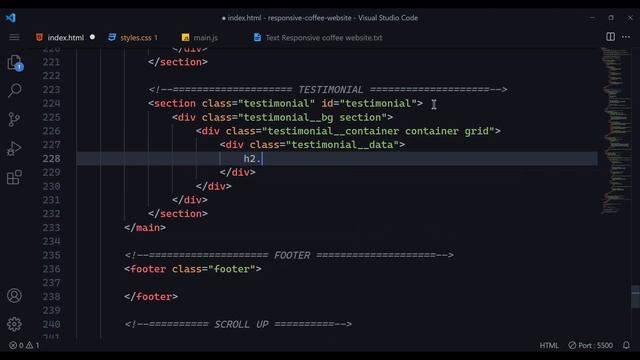The width and height of the screenshot is (640, 360).
Task: Open the Run and Debug view
Action: pyautogui.click(x=14, y=148)
